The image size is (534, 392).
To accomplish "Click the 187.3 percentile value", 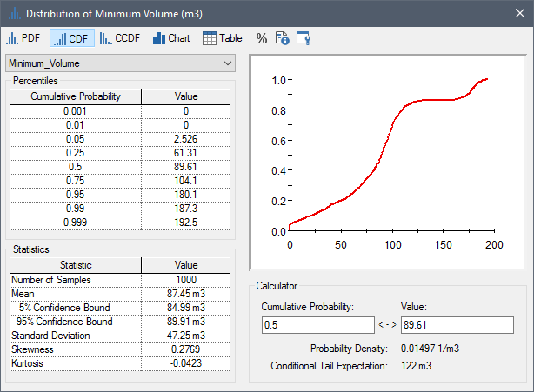I will click(x=186, y=209).
